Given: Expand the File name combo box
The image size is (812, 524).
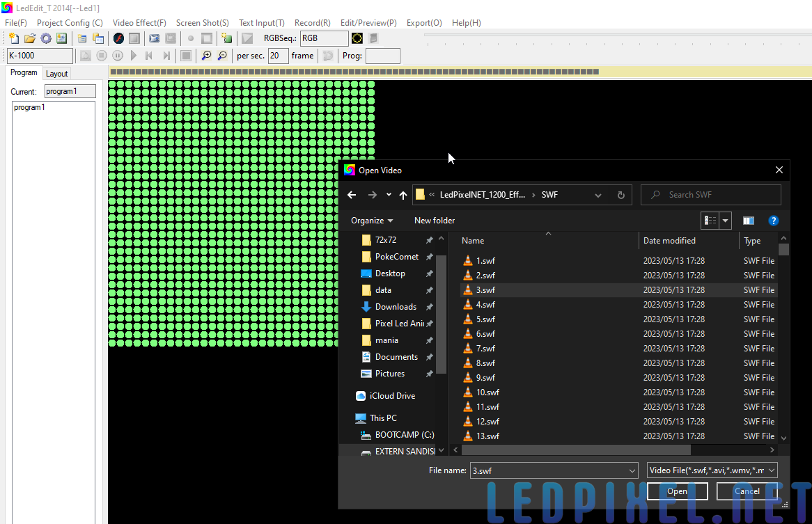Looking at the screenshot, I should pos(632,470).
